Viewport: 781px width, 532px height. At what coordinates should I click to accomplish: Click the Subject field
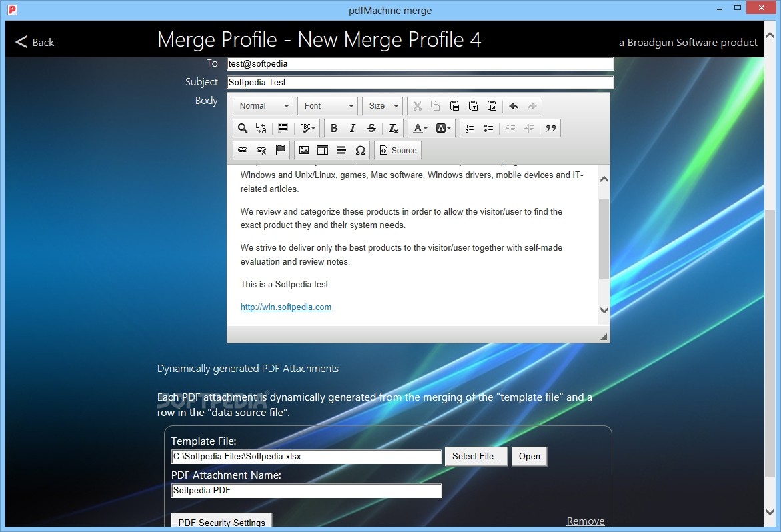click(420, 83)
